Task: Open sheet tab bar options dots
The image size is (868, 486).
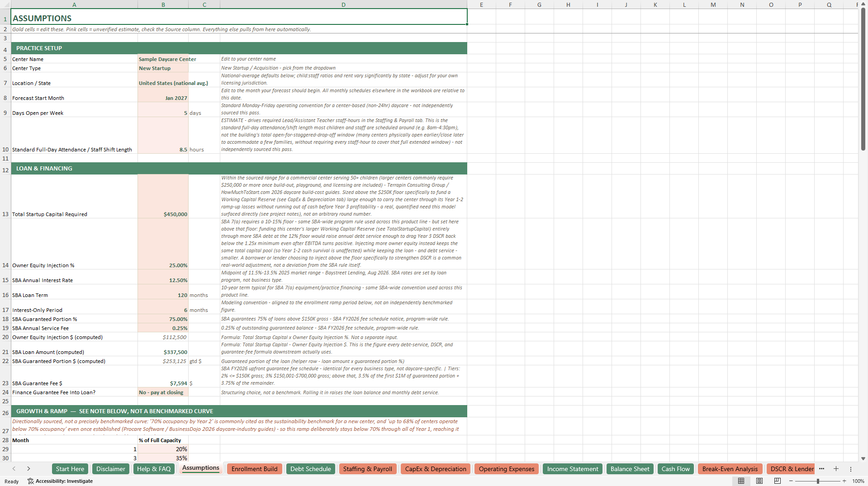Action: coord(851,469)
